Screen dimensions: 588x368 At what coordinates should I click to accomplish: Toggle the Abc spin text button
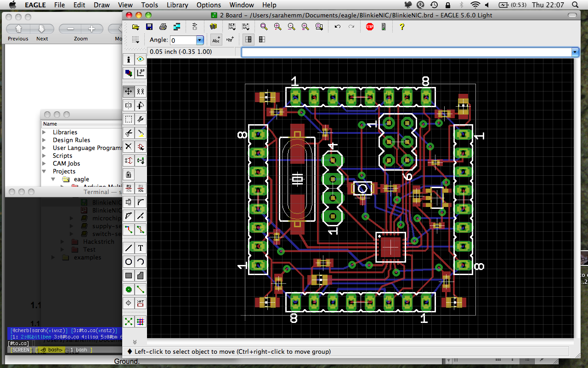click(216, 40)
